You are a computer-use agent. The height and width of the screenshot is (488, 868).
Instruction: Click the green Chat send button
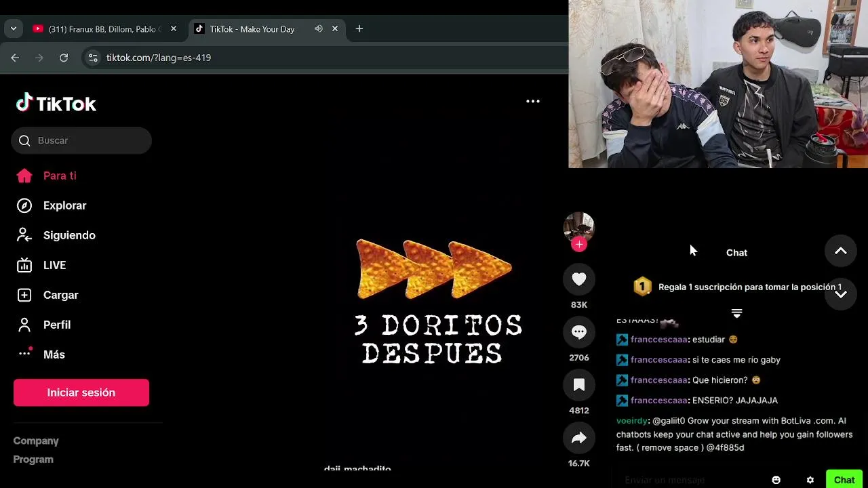[x=844, y=479]
